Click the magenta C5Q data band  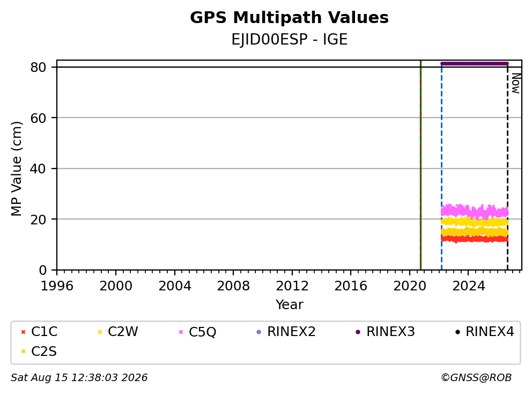474,211
